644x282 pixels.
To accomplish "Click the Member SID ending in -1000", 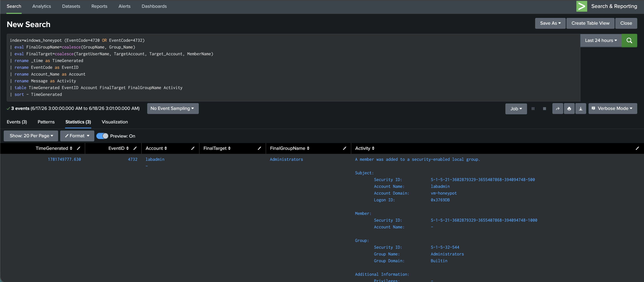I will [484, 220].
